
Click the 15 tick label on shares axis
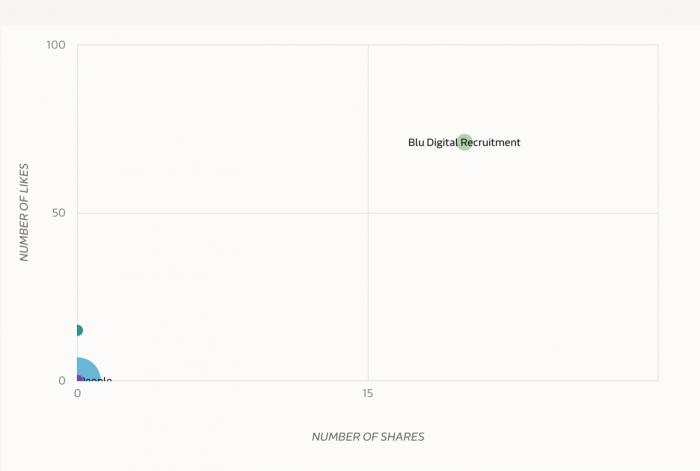coord(368,394)
